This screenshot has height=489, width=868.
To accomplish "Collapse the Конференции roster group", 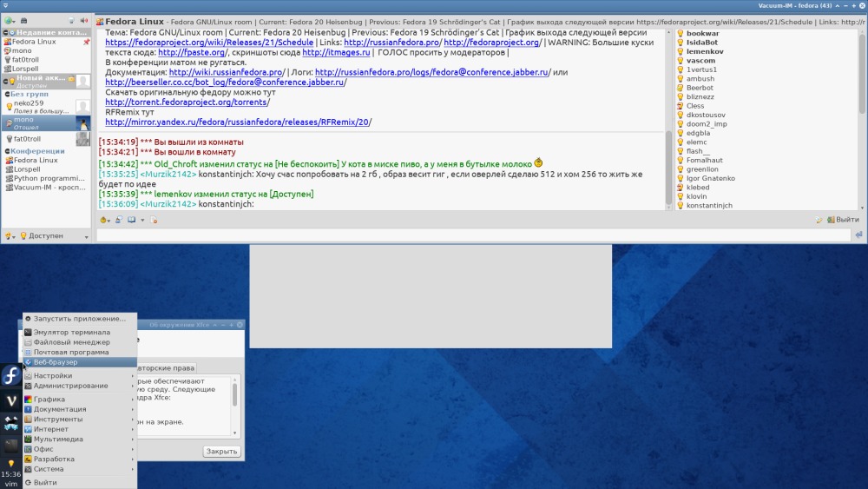I will (7, 151).
